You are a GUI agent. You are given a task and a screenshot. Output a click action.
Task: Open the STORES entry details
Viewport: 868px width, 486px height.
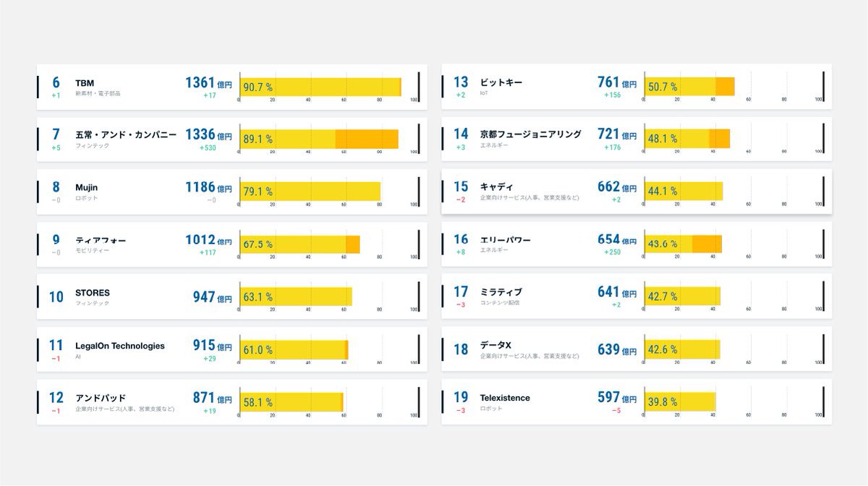tap(95, 292)
